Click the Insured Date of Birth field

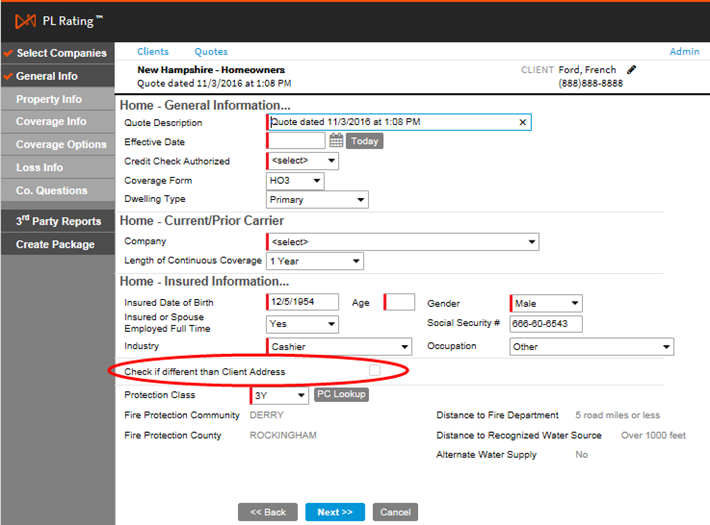tap(304, 303)
